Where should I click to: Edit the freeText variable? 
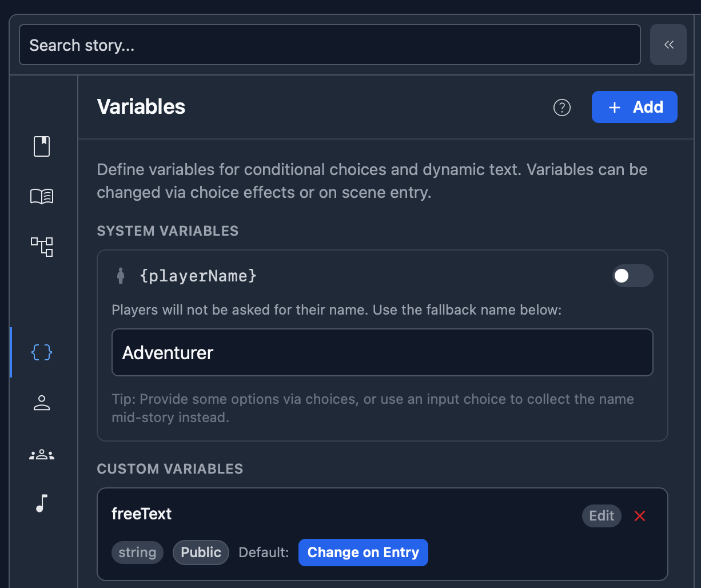click(x=602, y=516)
